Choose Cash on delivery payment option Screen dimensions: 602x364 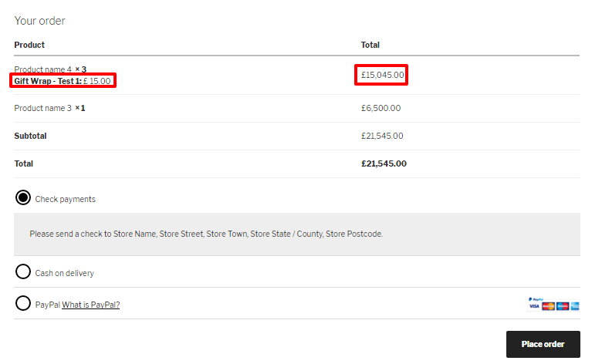(23, 272)
